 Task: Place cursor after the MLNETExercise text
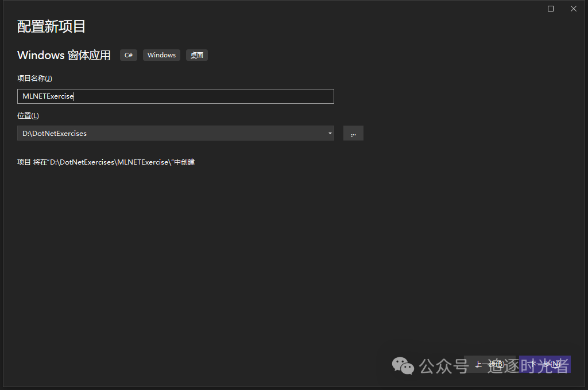74,96
